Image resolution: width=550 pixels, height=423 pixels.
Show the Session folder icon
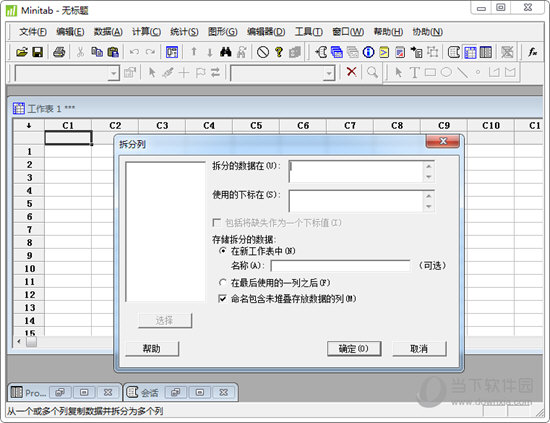pyautogui.click(x=321, y=52)
